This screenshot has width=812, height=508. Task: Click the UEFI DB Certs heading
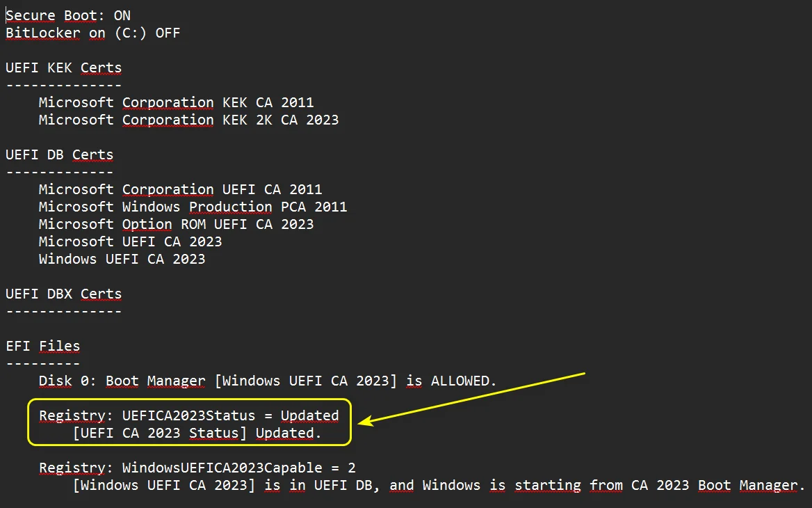tap(60, 155)
